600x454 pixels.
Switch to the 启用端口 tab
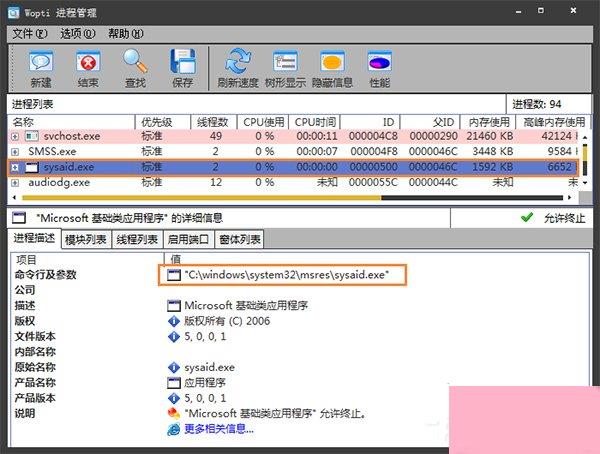189,239
